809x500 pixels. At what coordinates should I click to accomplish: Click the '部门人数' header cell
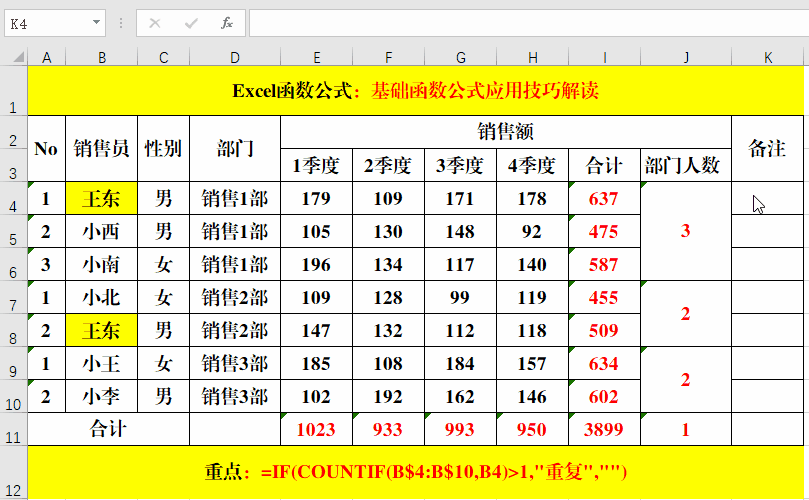(686, 165)
